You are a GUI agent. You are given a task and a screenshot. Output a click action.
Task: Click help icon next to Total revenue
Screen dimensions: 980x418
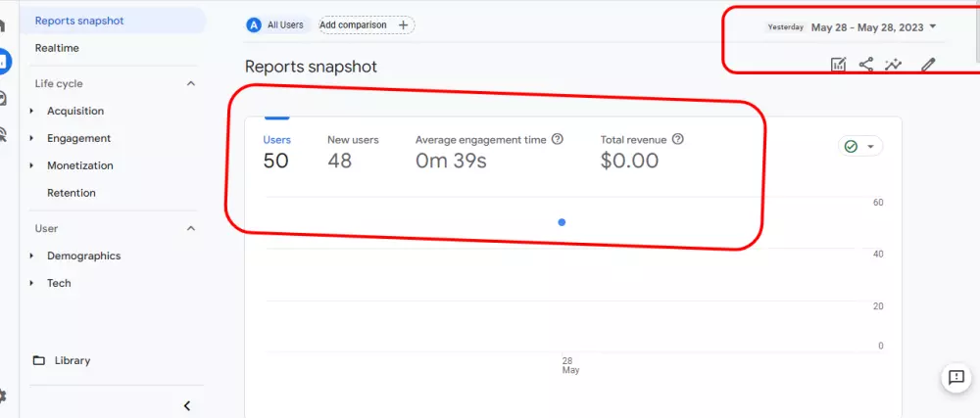(x=678, y=139)
